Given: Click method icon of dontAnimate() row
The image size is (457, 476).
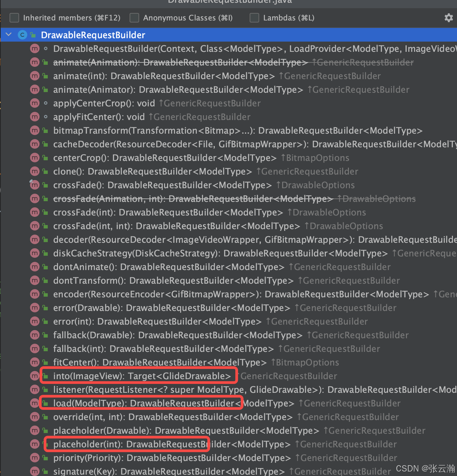Looking at the screenshot, I should coord(35,267).
